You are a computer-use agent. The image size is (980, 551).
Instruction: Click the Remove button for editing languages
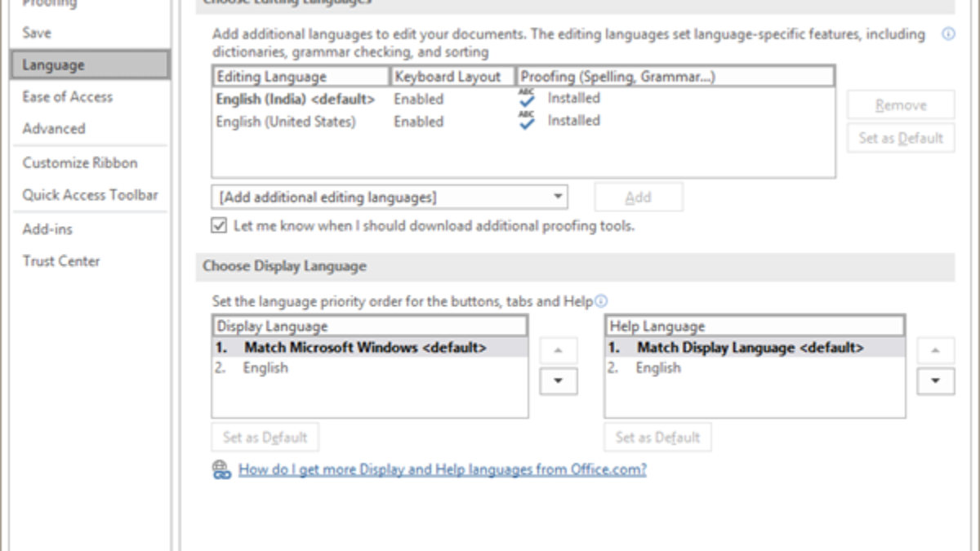900,105
